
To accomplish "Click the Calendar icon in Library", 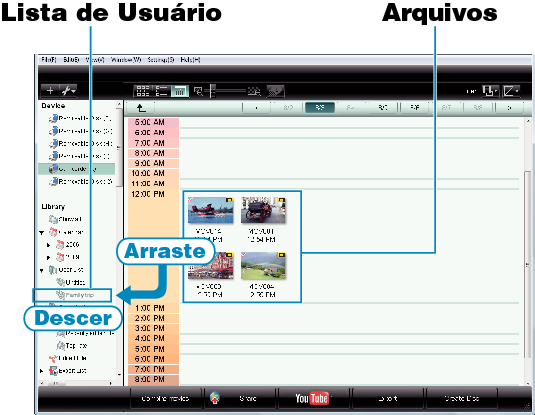I will 53,232.
